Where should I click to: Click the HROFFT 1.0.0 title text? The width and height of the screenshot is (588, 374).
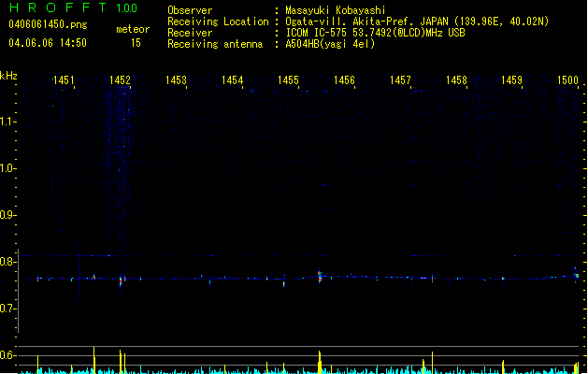pos(74,7)
